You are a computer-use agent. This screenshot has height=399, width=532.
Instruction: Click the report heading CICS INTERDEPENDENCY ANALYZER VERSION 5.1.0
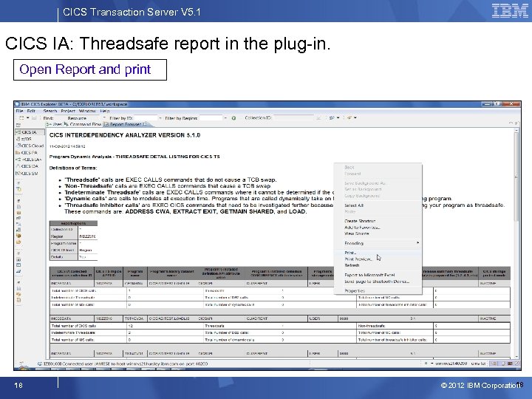[125, 135]
